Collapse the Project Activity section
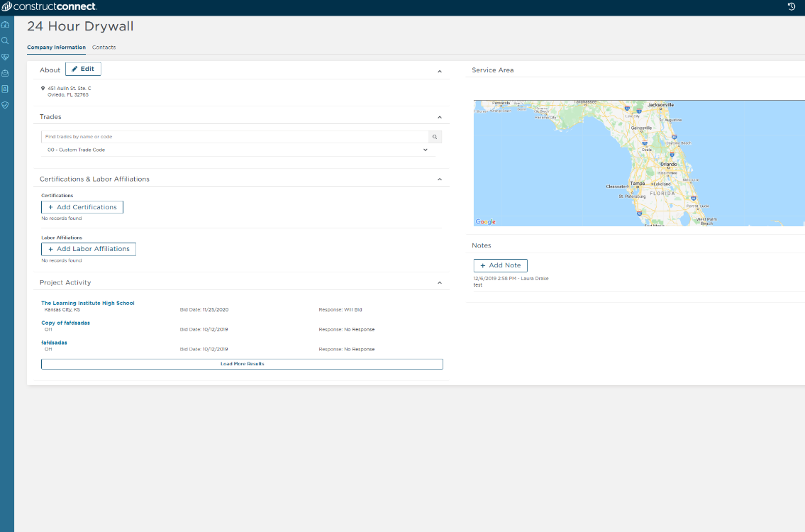805x532 pixels. coord(439,282)
